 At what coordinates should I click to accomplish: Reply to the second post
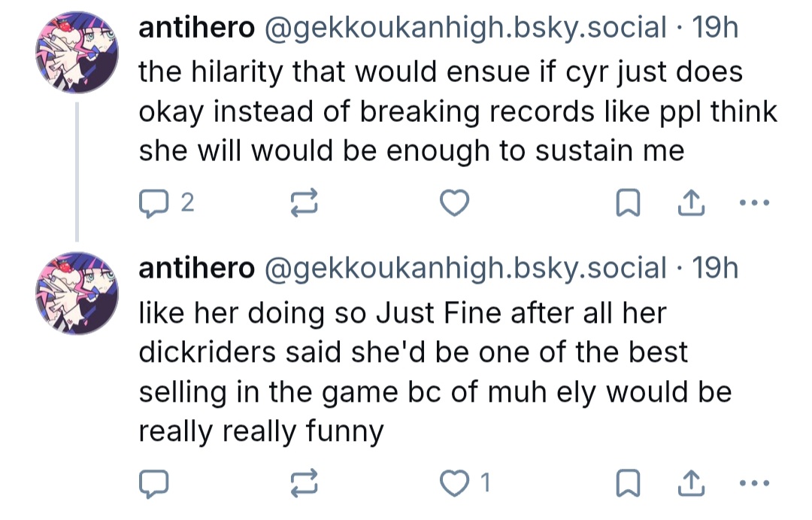(x=153, y=483)
